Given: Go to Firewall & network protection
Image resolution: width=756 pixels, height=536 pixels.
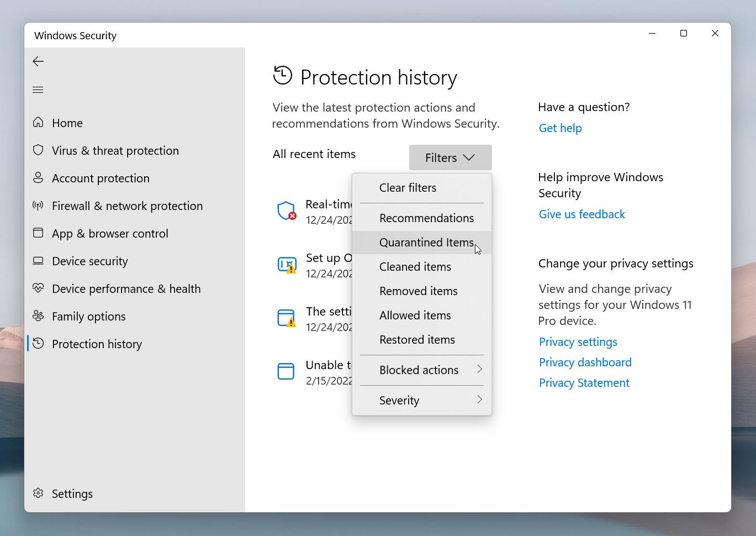Looking at the screenshot, I should coord(127,206).
